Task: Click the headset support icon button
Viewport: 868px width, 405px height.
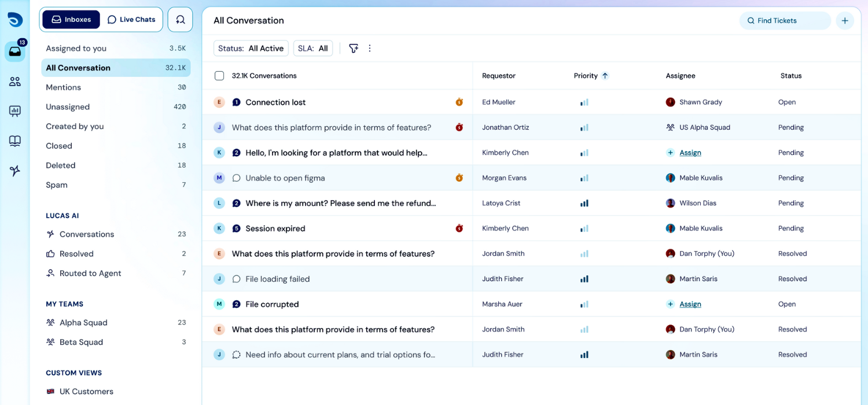Action: click(180, 20)
